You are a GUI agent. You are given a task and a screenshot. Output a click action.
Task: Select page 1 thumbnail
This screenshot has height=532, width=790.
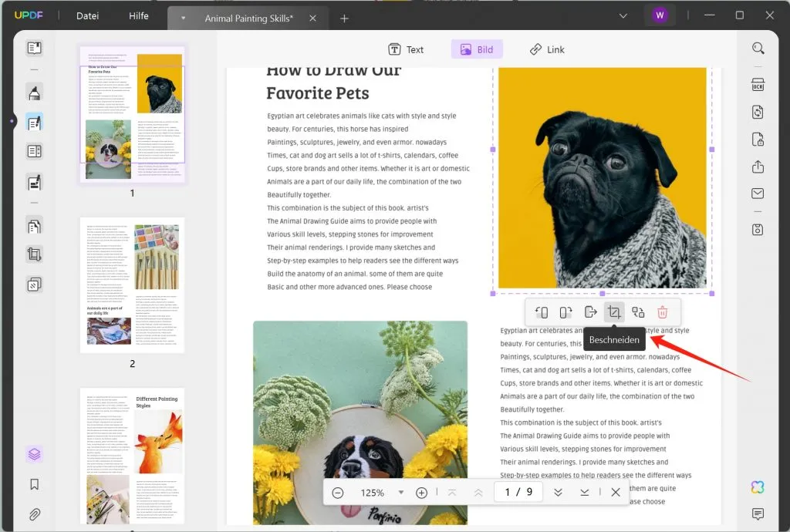point(133,114)
